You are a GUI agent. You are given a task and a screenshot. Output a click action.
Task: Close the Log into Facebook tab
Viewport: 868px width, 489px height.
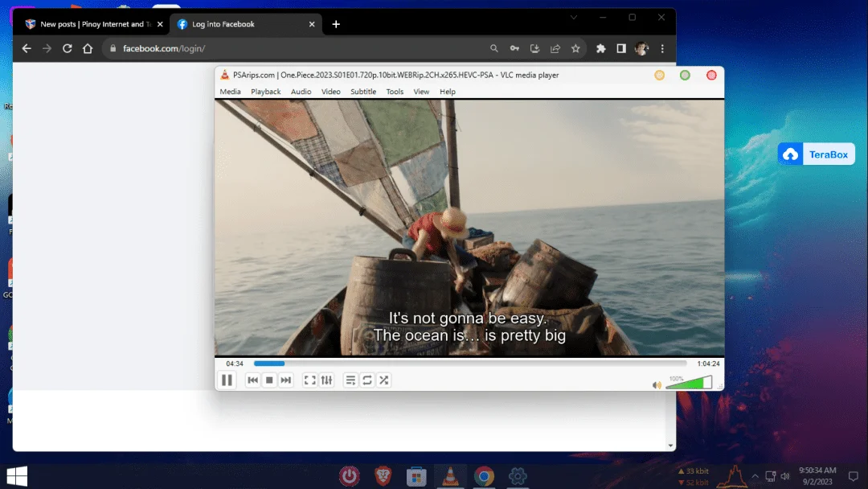(x=312, y=24)
